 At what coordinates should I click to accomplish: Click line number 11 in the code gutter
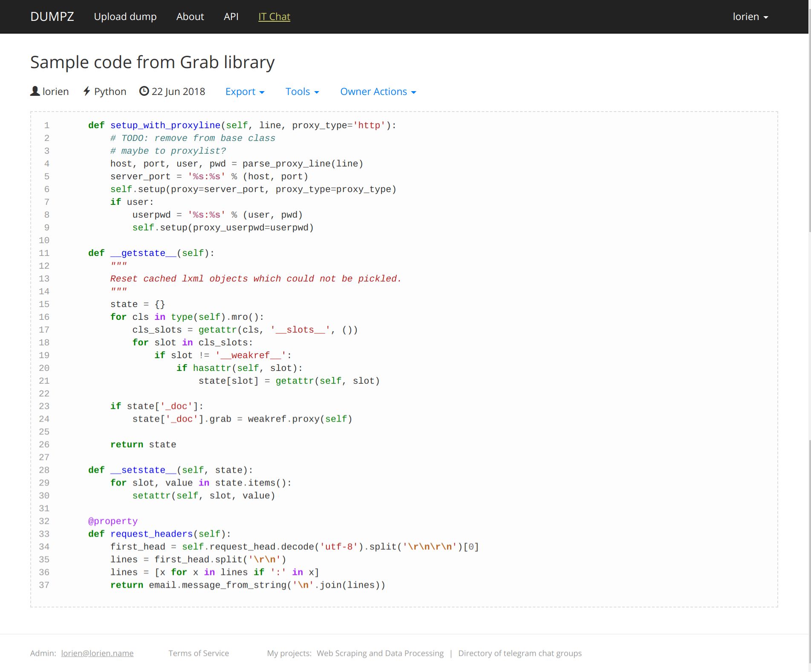click(x=44, y=253)
